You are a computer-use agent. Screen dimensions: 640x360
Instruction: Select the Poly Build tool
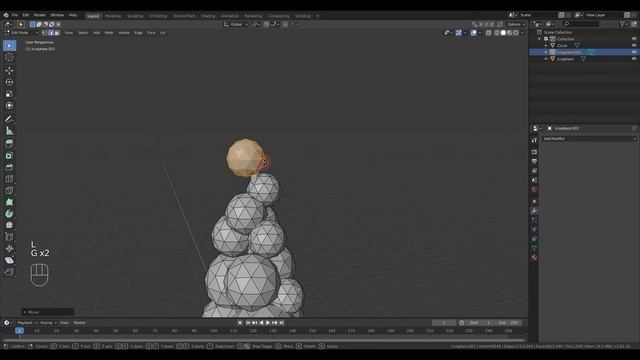[x=9, y=202]
